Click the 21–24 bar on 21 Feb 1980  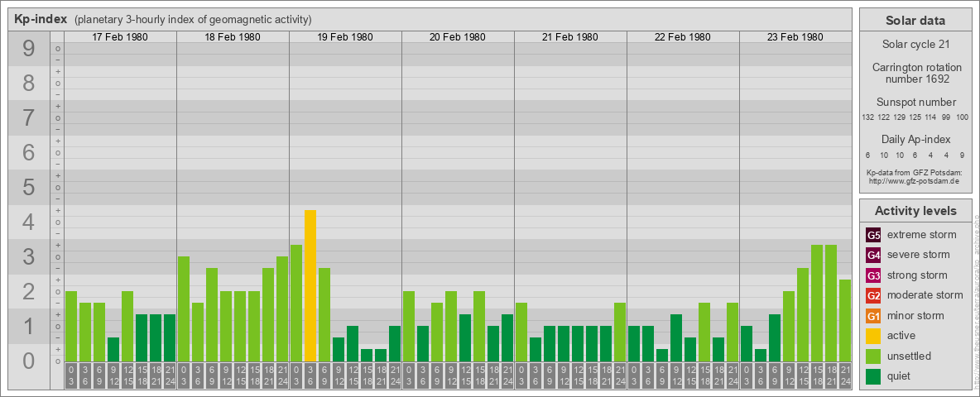619,332
